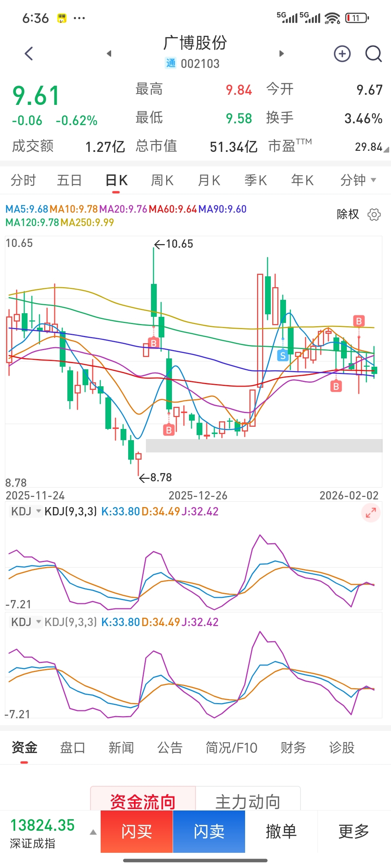
Task: Tap the 市盈TTM 29.84 value
Action: (369, 147)
